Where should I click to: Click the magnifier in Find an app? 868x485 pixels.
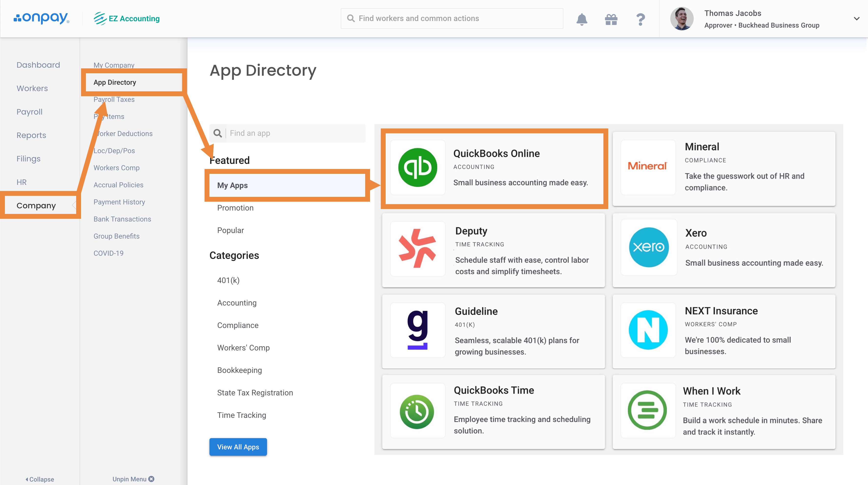[218, 133]
